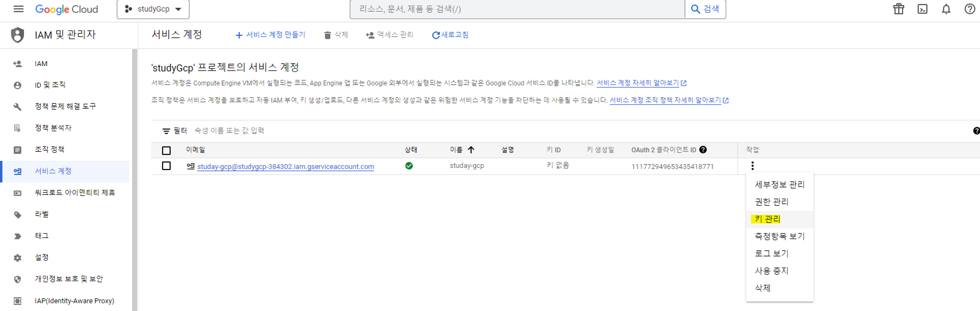Choose 로그 보기 from actions menu

[780, 254]
